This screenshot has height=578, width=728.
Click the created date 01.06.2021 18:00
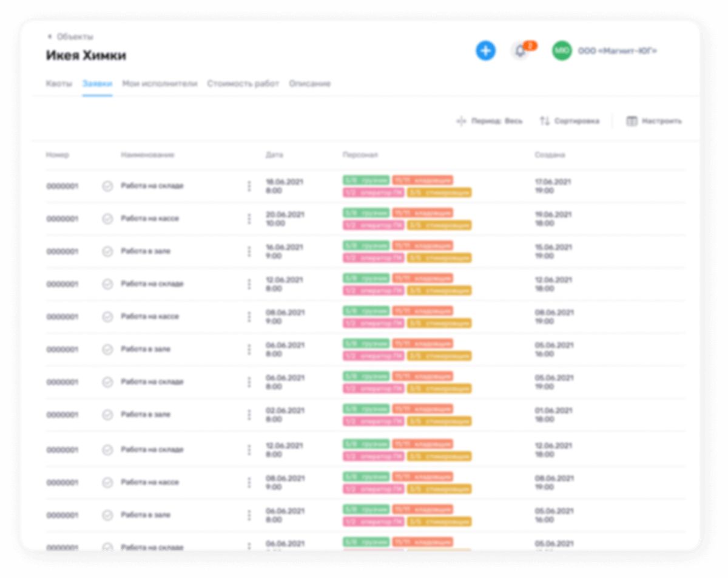point(553,415)
